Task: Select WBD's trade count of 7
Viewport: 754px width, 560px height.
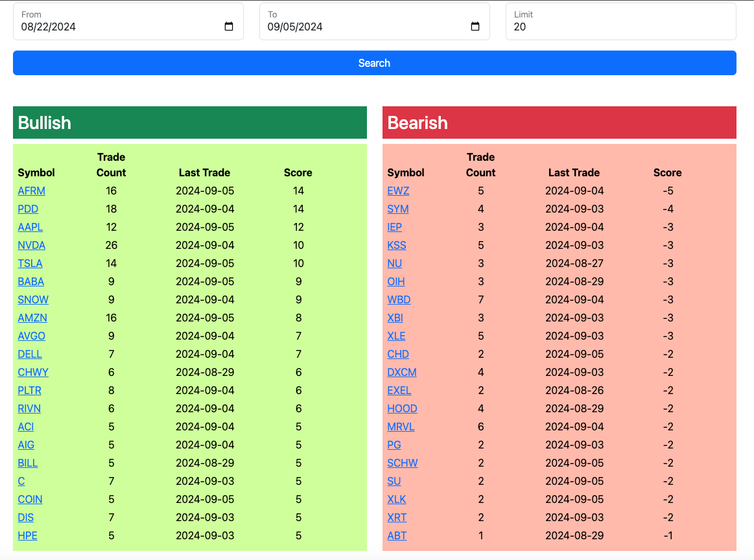Action: (x=481, y=299)
